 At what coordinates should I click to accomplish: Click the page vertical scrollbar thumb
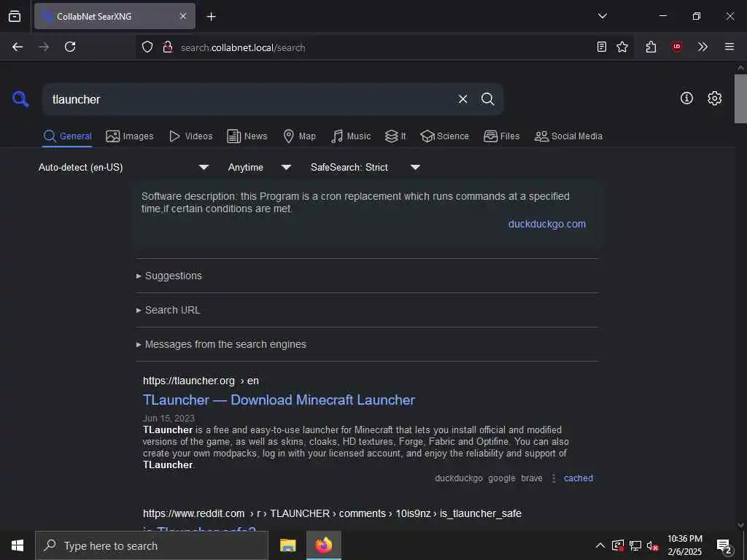[740, 98]
